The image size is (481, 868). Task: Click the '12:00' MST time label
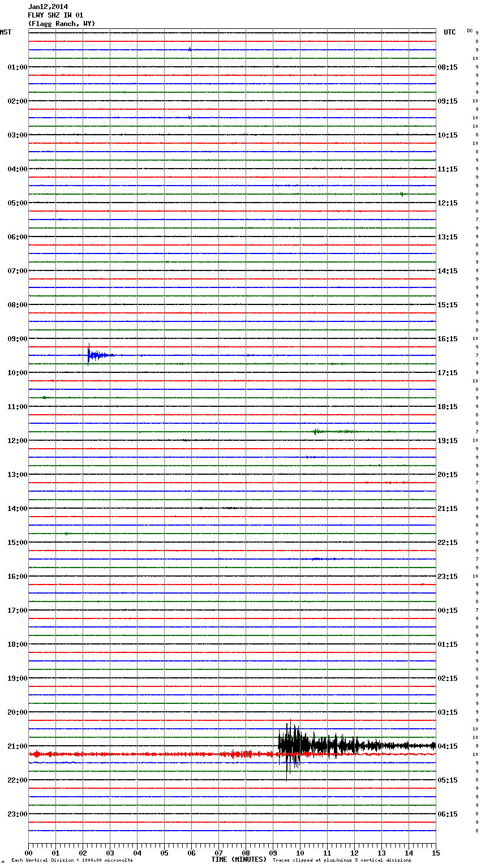(x=18, y=441)
